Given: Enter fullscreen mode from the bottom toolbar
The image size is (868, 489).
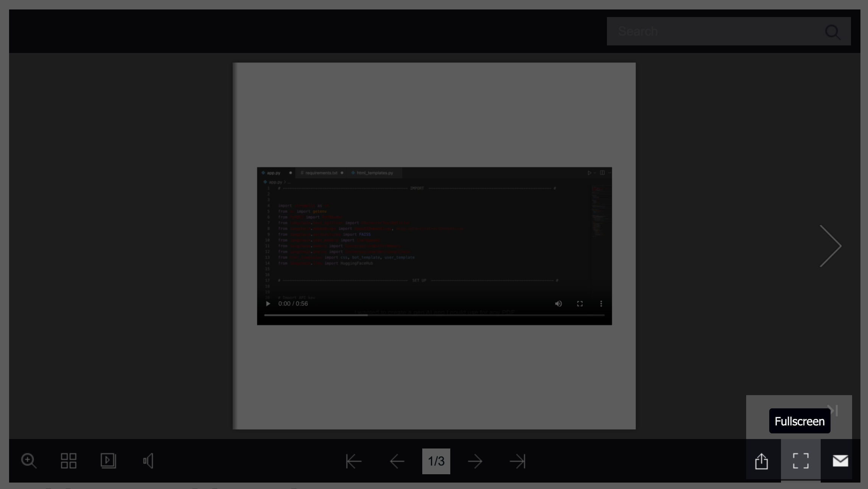Looking at the screenshot, I should click(801, 461).
